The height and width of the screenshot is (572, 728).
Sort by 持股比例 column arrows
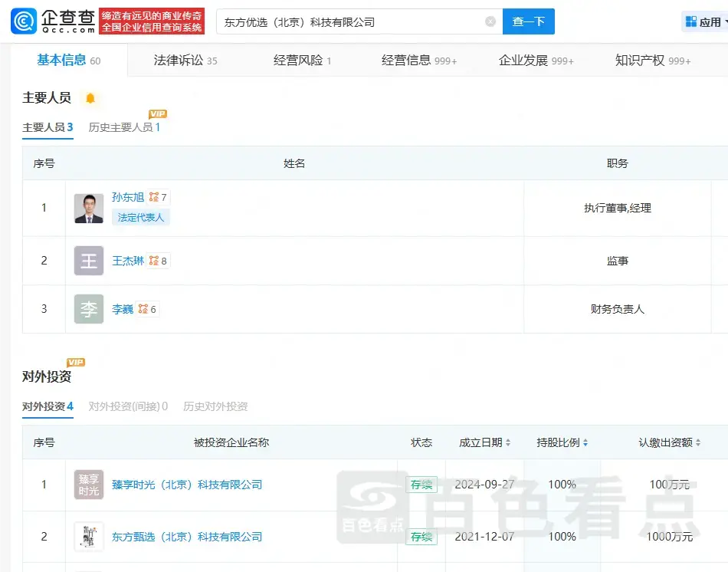click(x=585, y=443)
